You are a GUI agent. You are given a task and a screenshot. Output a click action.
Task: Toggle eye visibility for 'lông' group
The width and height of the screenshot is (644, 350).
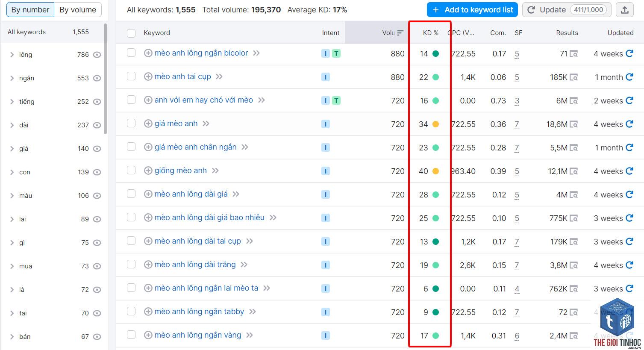tap(97, 55)
